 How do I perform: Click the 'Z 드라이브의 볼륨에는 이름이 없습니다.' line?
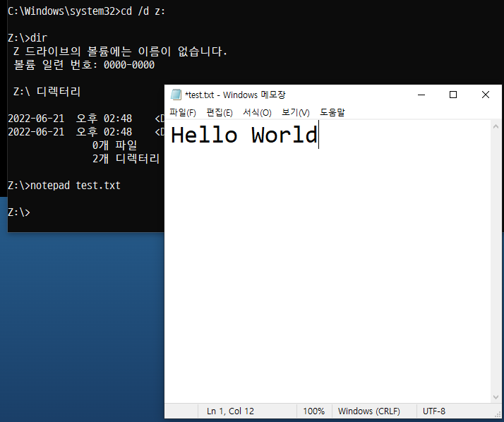[120, 52]
